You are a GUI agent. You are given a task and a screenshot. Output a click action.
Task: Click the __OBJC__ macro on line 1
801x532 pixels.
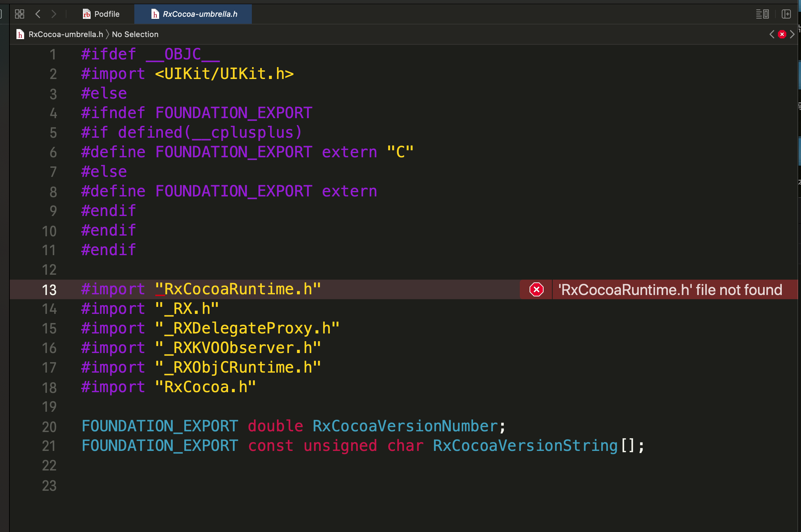pos(183,54)
